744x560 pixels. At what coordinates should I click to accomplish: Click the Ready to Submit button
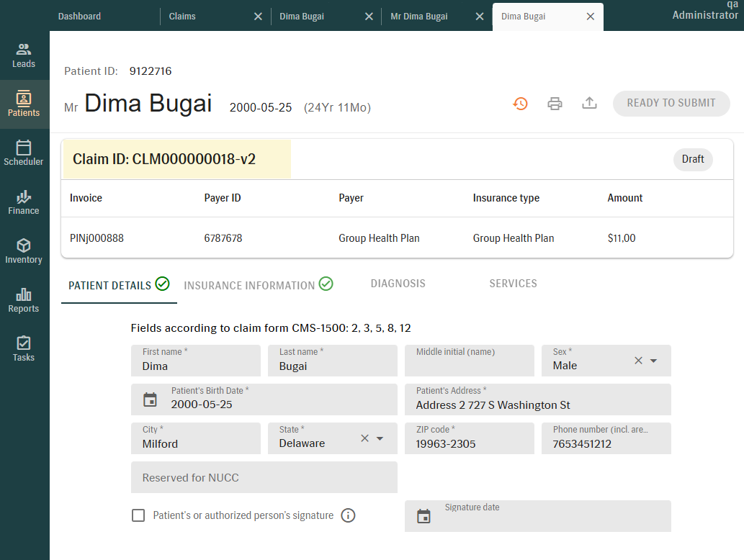(x=671, y=103)
